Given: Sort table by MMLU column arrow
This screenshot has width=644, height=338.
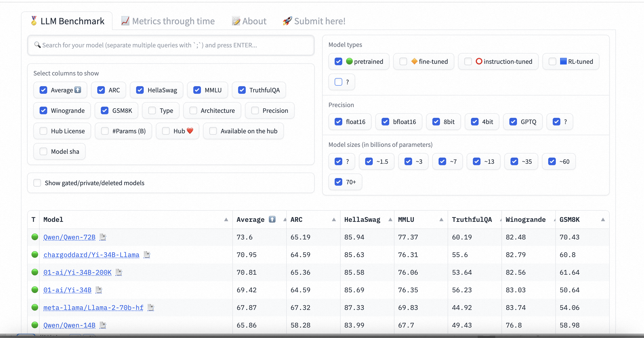Looking at the screenshot, I should tap(441, 220).
